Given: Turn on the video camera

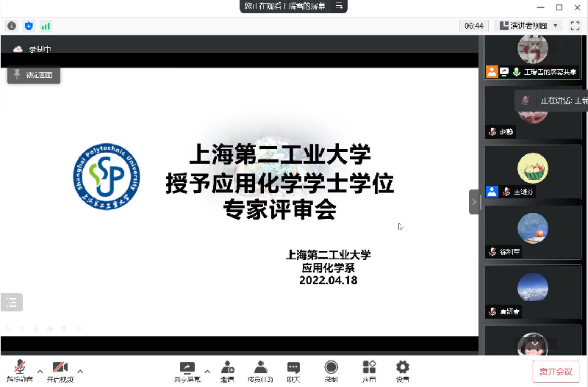Looking at the screenshot, I should click(60, 367).
